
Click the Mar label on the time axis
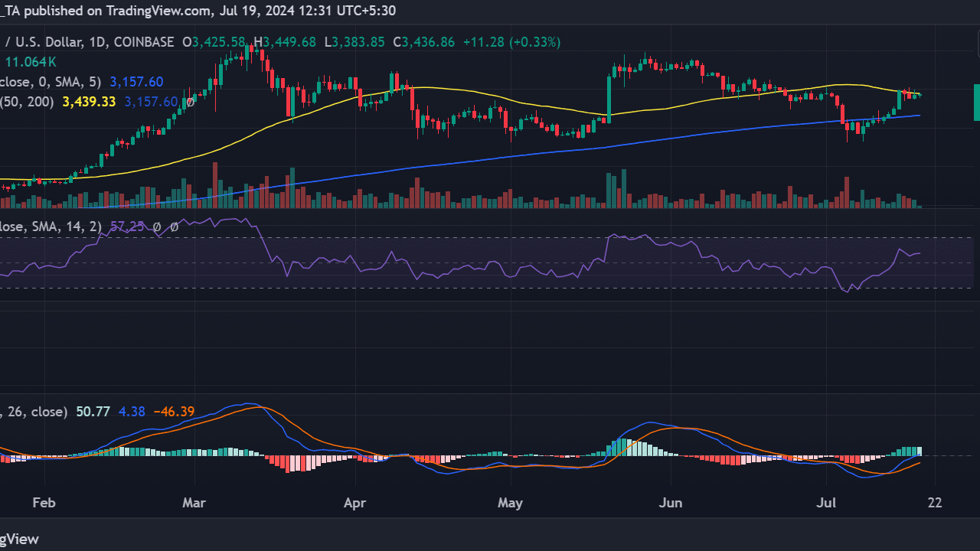(194, 503)
